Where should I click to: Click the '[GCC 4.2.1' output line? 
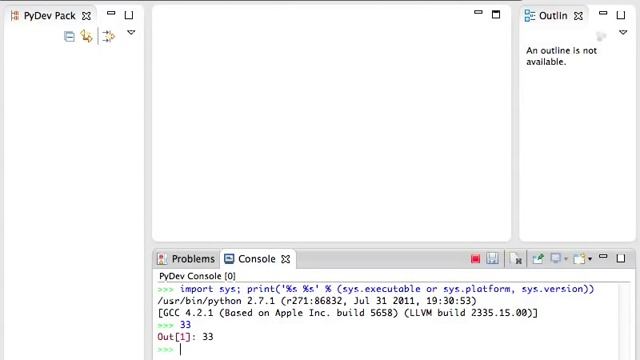point(347,313)
